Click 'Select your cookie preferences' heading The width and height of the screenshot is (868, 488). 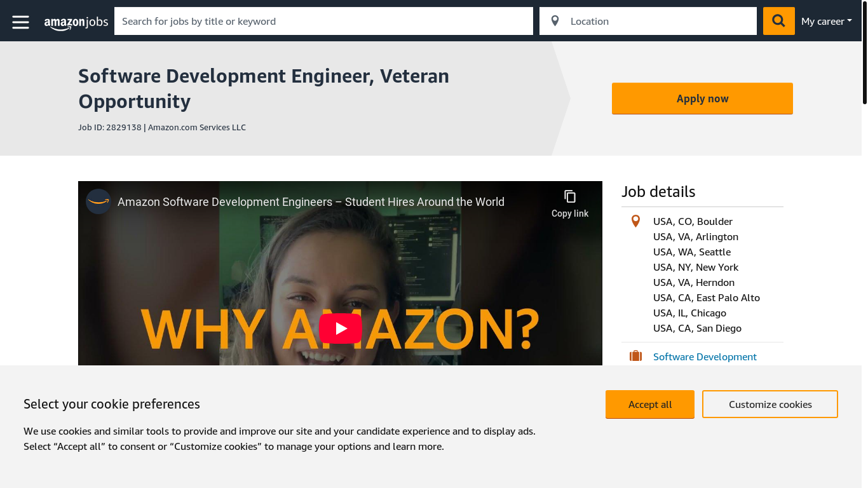click(112, 404)
